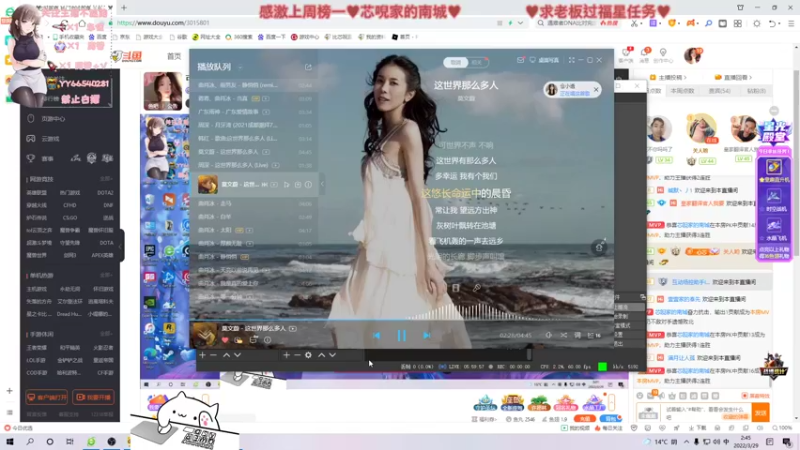This screenshot has width=800, height=450.
Task: Expand dropdown arrow beside 播放队列 title
Action: pyautogui.click(x=240, y=67)
